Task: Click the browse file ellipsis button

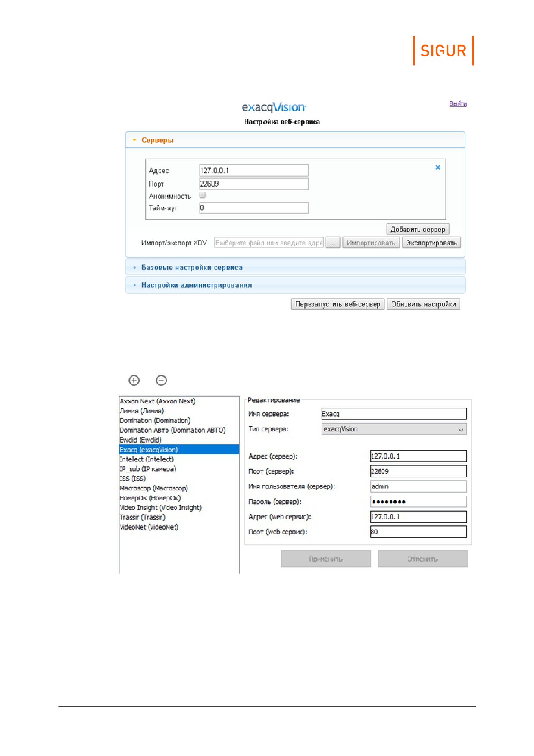Action: pyautogui.click(x=333, y=243)
